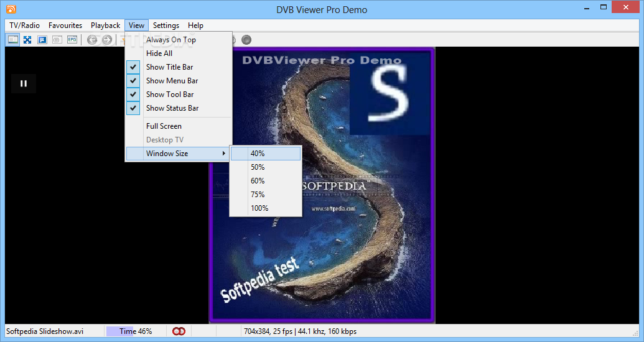
Task: Click the Softpedia video image
Action: point(322,185)
